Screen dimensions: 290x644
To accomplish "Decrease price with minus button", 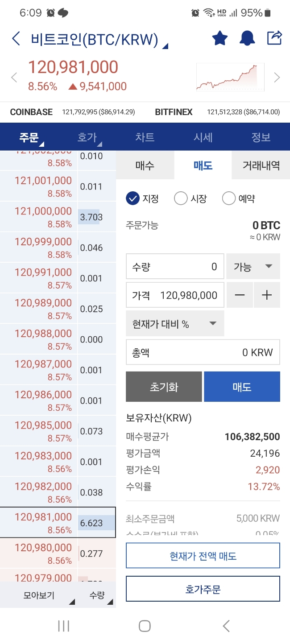I will coord(240,295).
